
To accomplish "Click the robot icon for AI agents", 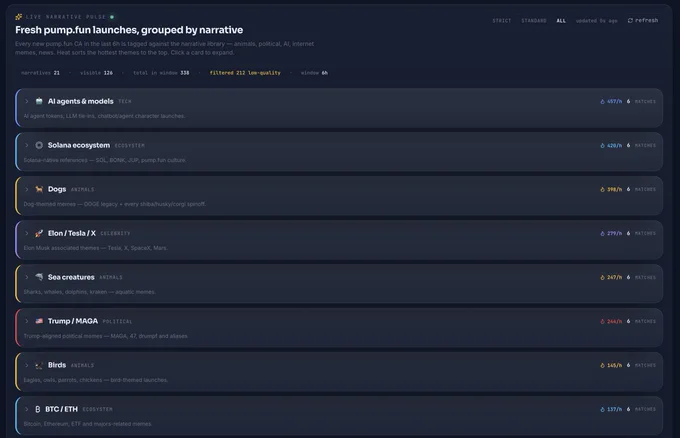I will coord(39,101).
